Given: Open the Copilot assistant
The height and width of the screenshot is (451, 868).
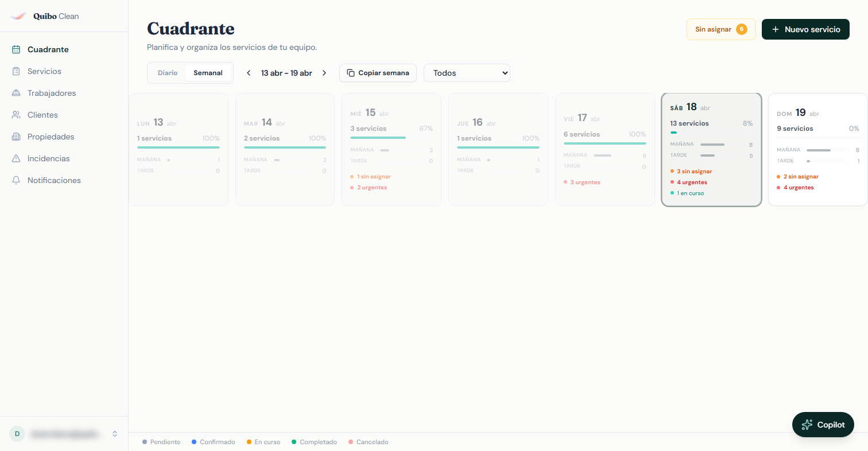Looking at the screenshot, I should 823,425.
